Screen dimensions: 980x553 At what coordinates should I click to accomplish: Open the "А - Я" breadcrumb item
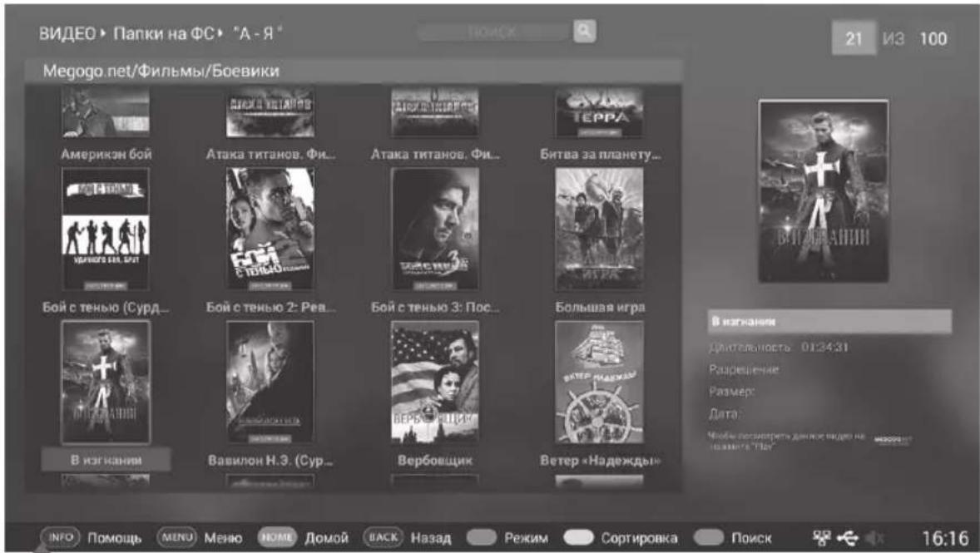click(x=256, y=33)
